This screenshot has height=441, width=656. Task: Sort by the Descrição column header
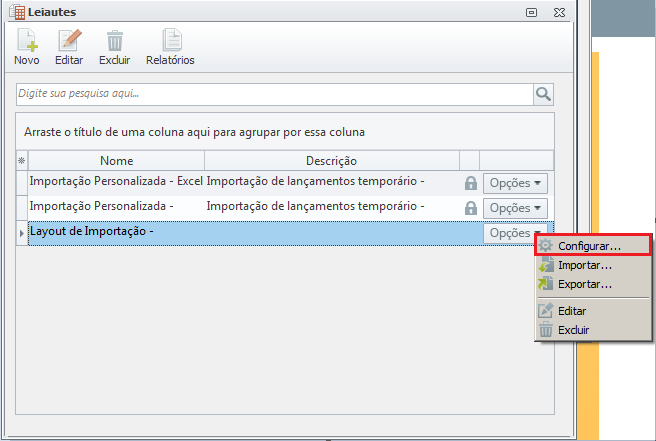pyautogui.click(x=331, y=161)
